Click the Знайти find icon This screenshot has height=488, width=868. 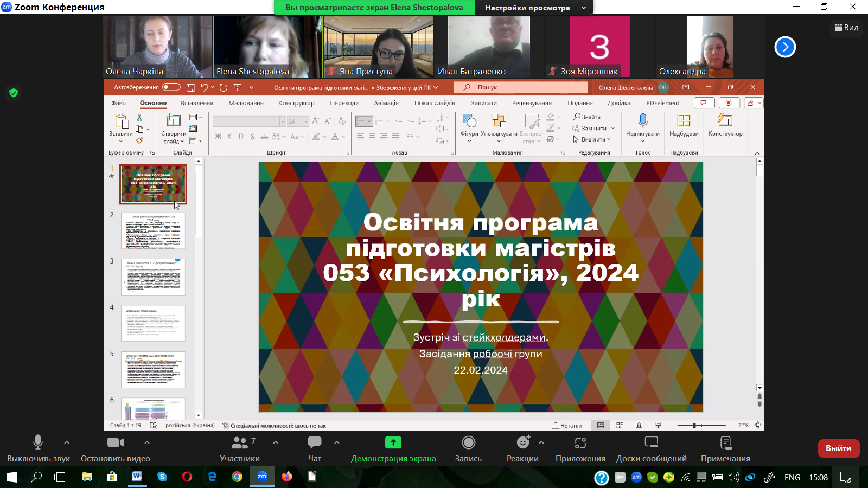[x=587, y=117]
